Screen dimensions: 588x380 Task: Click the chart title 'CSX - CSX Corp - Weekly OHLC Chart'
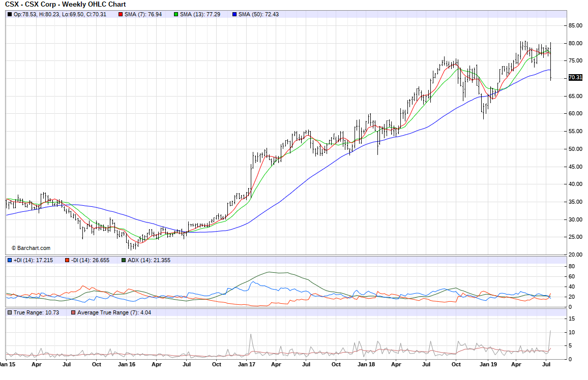(x=65, y=5)
